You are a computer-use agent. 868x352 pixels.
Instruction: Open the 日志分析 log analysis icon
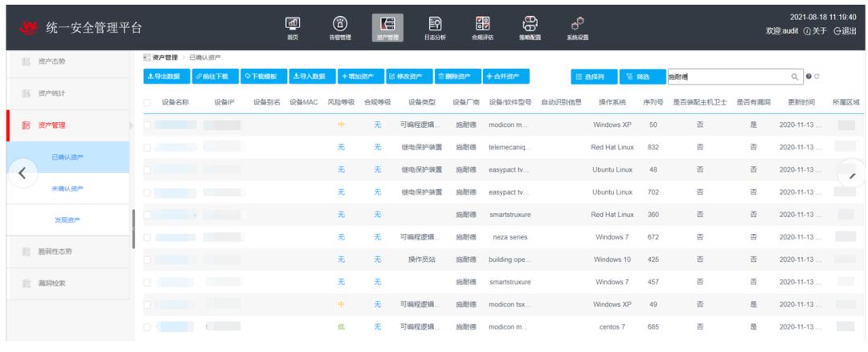click(435, 23)
